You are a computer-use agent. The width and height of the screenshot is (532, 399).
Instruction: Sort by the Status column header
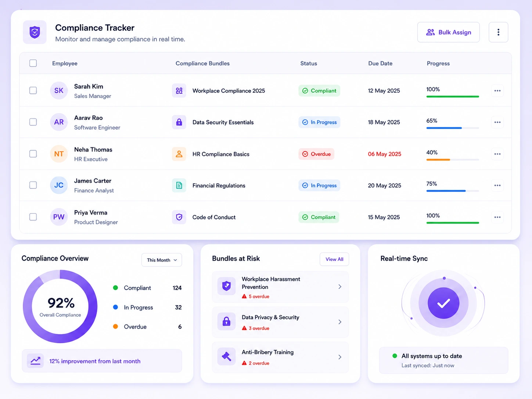tap(309, 63)
